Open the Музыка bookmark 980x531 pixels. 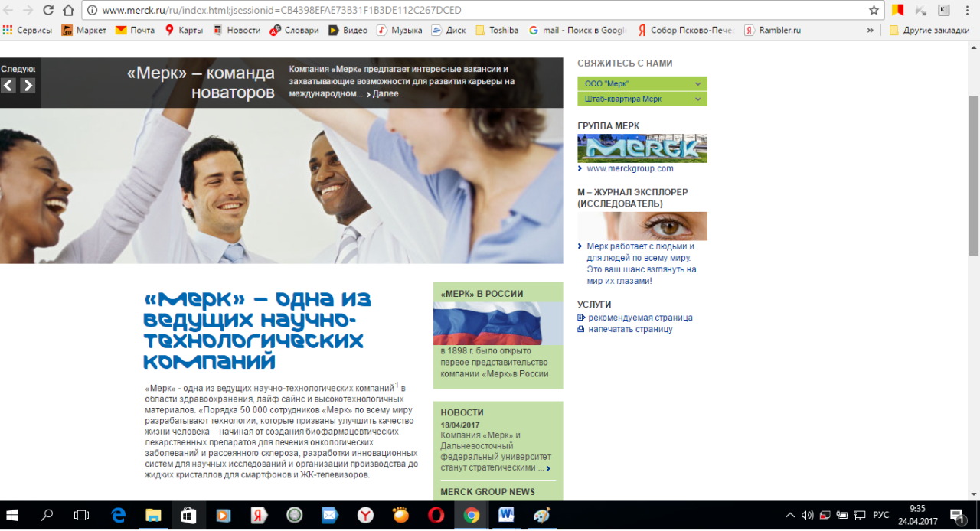[x=400, y=31]
